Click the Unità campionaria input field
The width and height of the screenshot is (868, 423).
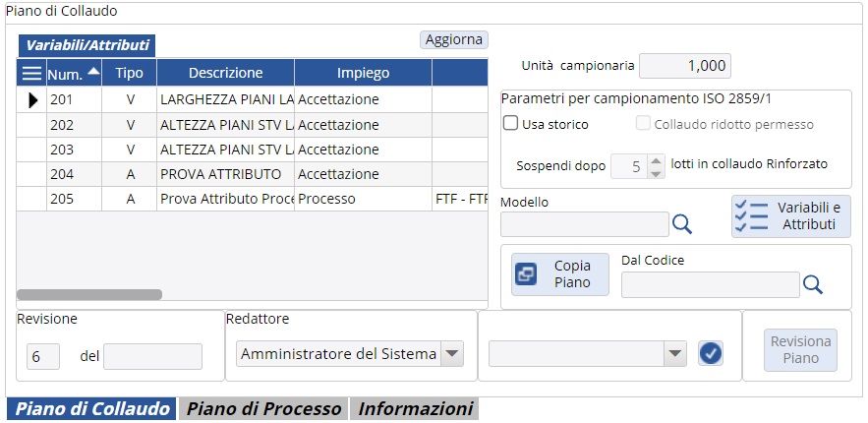click(x=684, y=66)
